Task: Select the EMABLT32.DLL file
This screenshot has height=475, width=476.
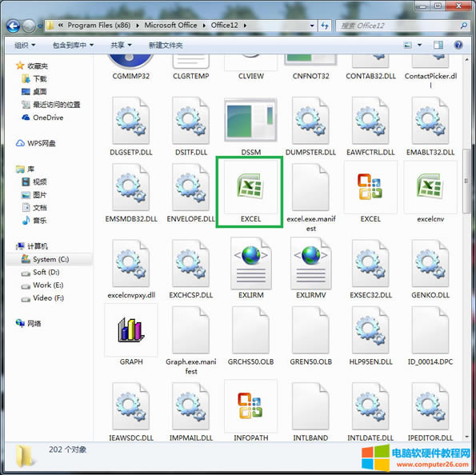Action: (x=430, y=126)
